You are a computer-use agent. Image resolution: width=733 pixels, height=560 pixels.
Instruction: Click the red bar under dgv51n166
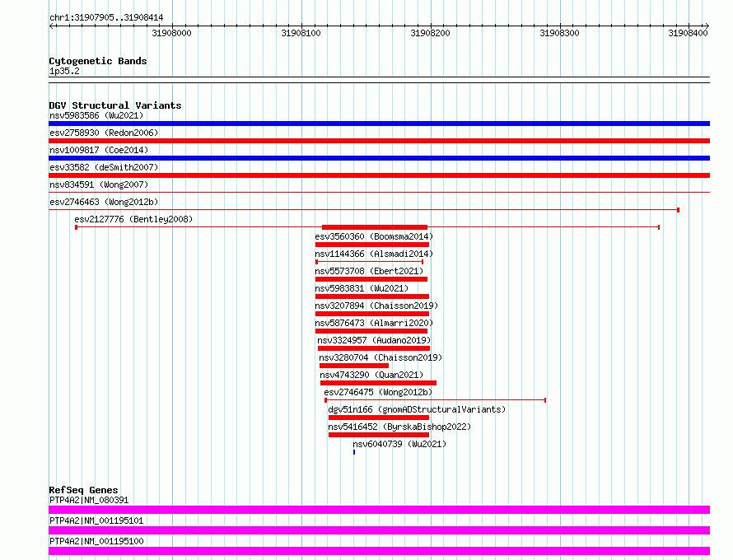click(x=379, y=418)
